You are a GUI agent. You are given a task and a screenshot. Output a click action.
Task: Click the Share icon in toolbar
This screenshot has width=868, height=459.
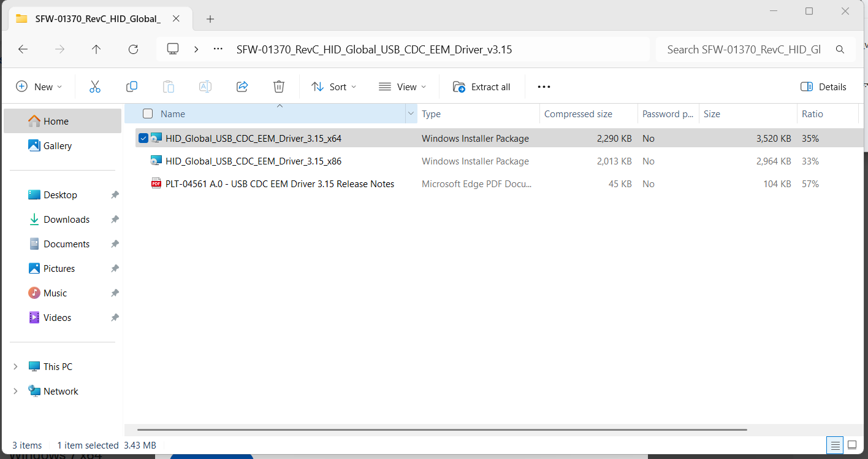coord(242,87)
